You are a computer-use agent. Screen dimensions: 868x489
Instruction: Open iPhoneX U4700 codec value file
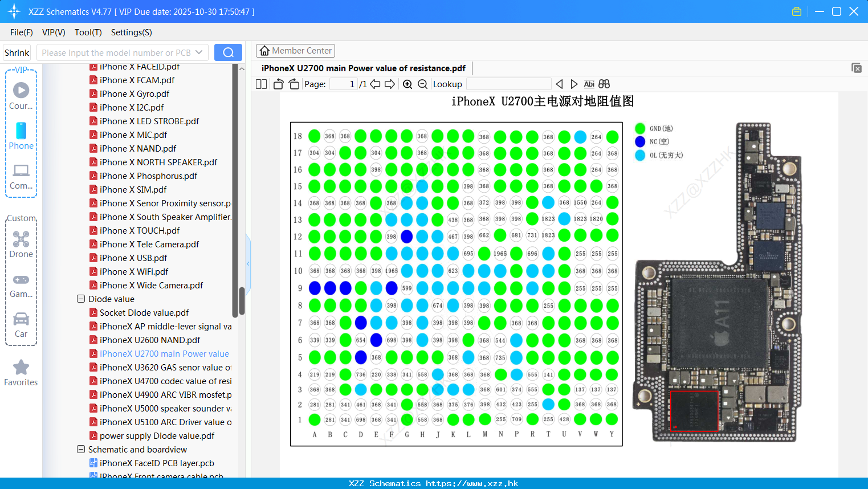(161, 381)
